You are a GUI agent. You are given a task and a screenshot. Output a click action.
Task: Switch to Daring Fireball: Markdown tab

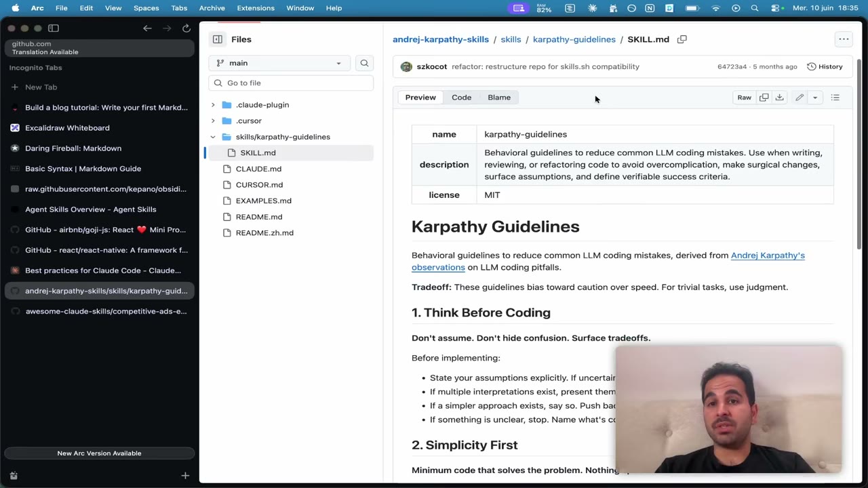coord(99,148)
